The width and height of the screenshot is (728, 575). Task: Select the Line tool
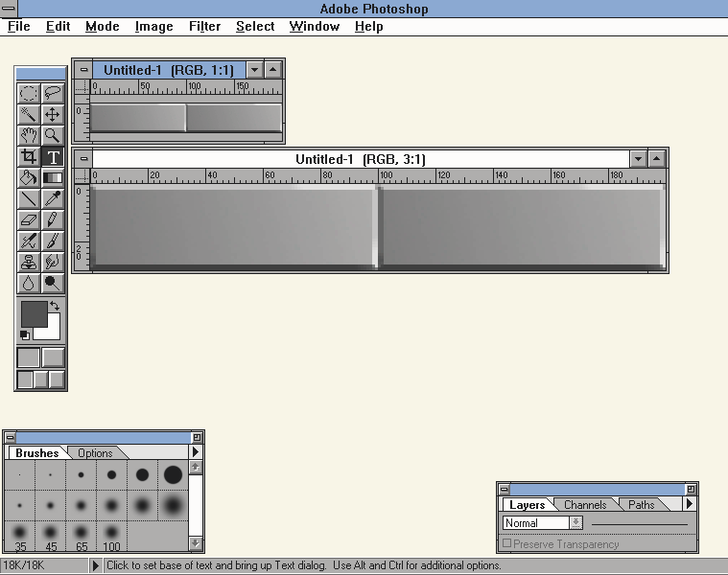click(29, 199)
